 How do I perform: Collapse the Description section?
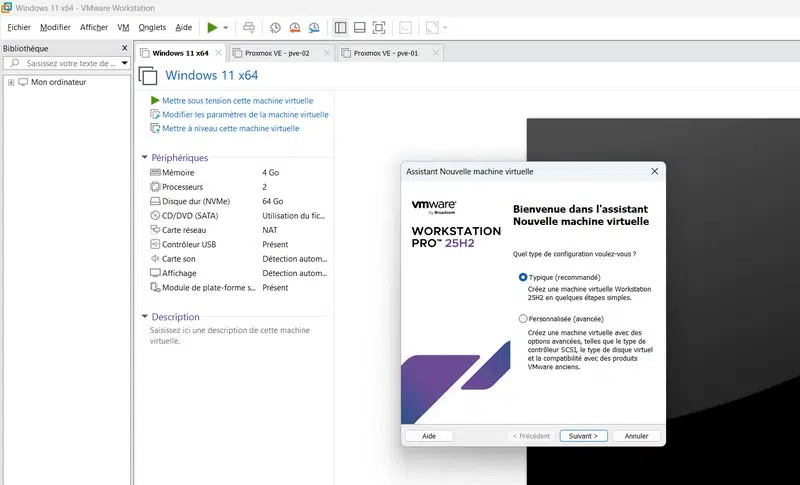[x=144, y=317]
